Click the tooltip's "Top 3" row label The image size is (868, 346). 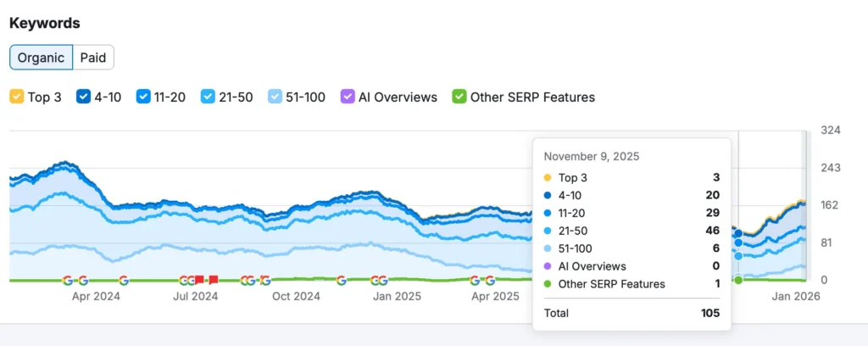(573, 178)
